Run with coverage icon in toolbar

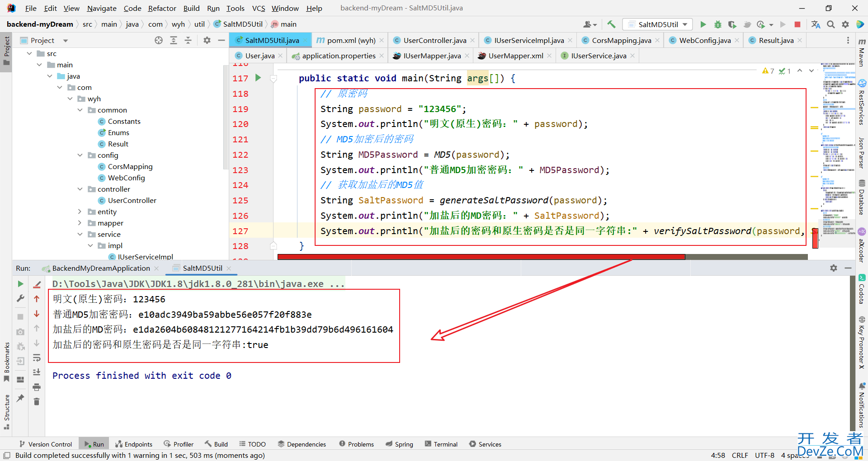[x=732, y=24]
